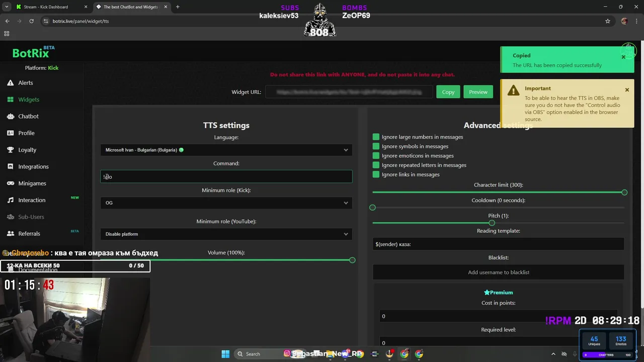
Task: Bookmark this page with the star
Action: click(608, 21)
